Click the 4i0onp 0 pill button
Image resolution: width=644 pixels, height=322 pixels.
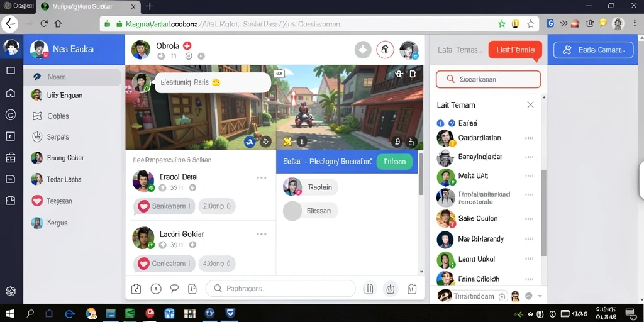coord(217,264)
